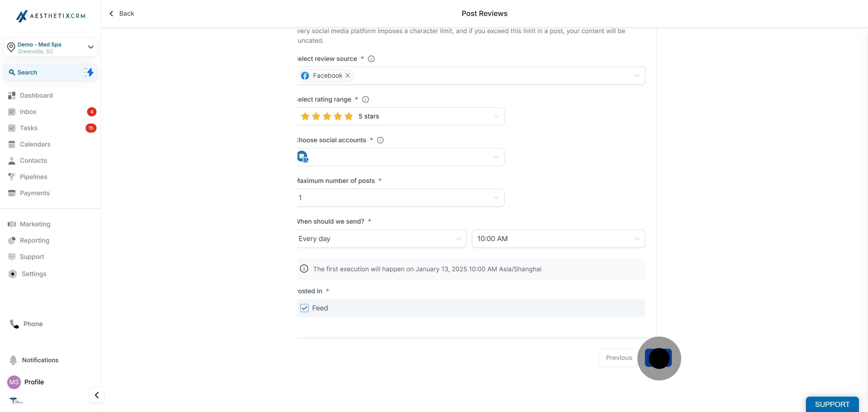Uncheck the Feed checkbox
Image resolution: width=868 pixels, height=412 pixels.
coord(304,308)
